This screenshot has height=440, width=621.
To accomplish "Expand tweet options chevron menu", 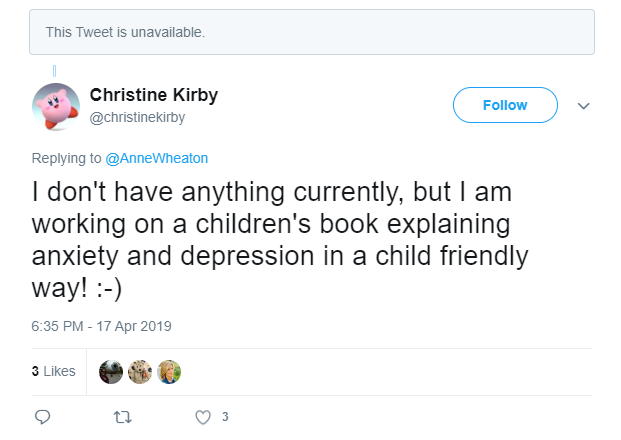I will pos(583,106).
